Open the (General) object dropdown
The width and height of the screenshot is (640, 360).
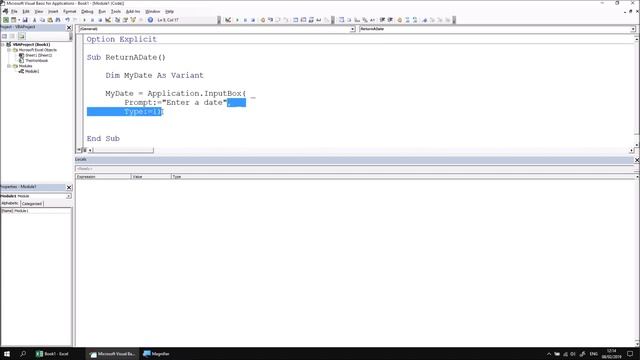click(352, 29)
